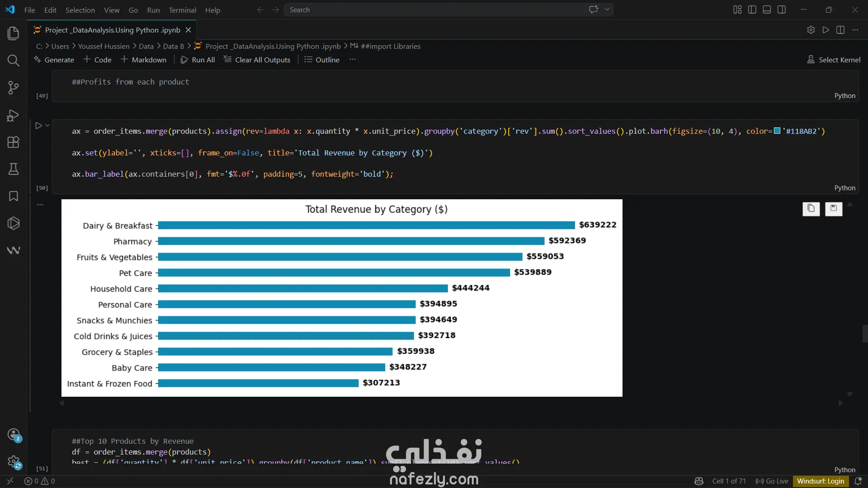Click the Run play icon in editor title

[826, 30]
